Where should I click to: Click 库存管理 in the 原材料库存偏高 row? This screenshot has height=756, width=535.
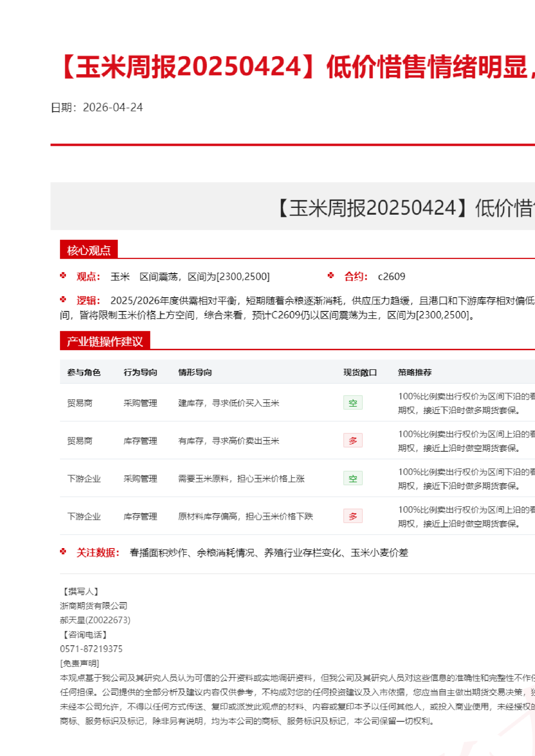pos(141,516)
